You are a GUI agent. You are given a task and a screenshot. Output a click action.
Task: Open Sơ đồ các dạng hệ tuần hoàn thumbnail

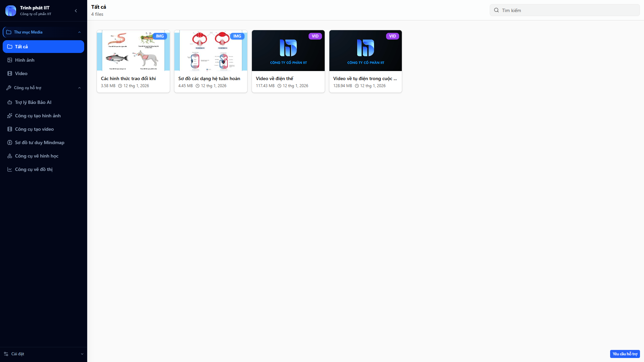click(x=211, y=51)
